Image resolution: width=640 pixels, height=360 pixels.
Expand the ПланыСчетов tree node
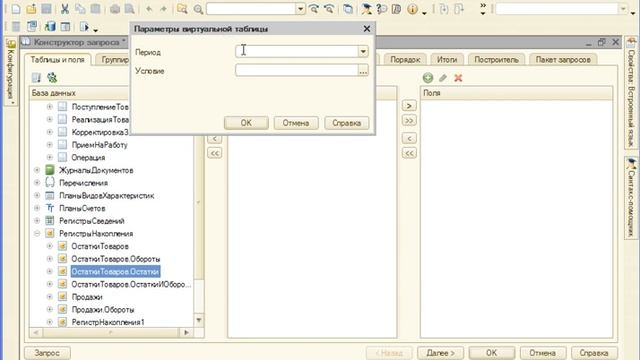coord(37,208)
